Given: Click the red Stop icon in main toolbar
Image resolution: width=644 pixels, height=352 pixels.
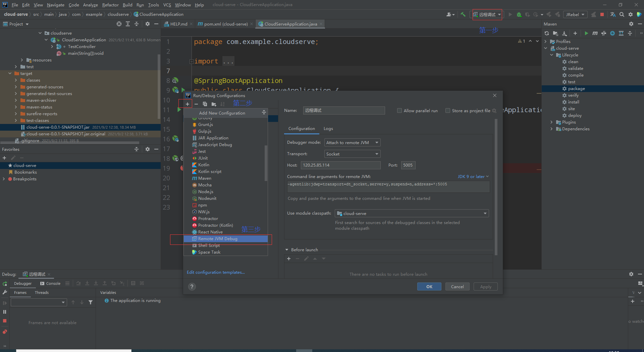Looking at the screenshot, I should tap(602, 14).
